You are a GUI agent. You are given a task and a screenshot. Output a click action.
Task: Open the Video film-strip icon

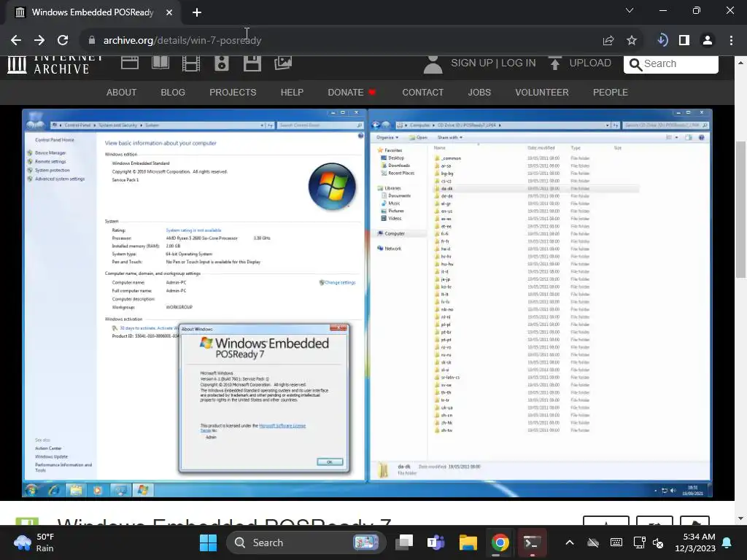(191, 63)
